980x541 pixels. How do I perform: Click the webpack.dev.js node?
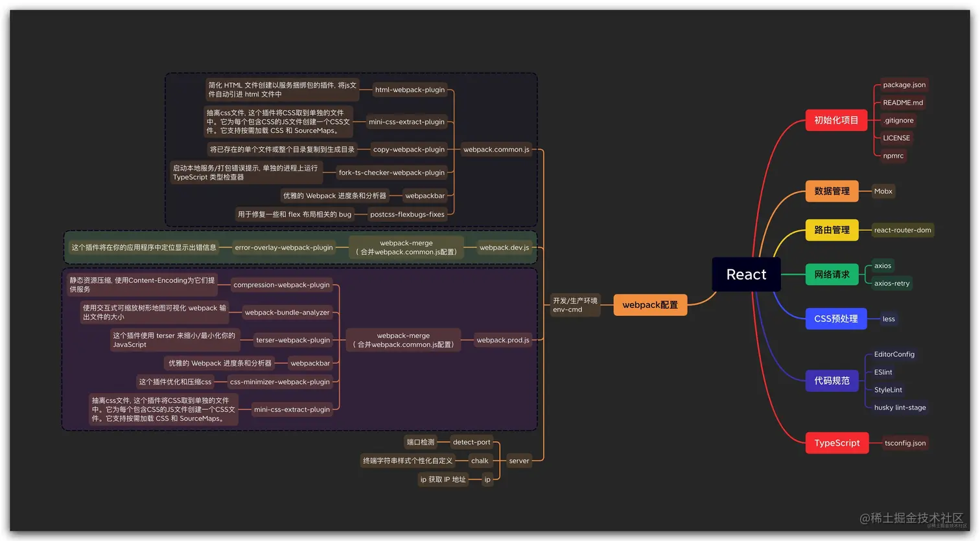point(504,247)
